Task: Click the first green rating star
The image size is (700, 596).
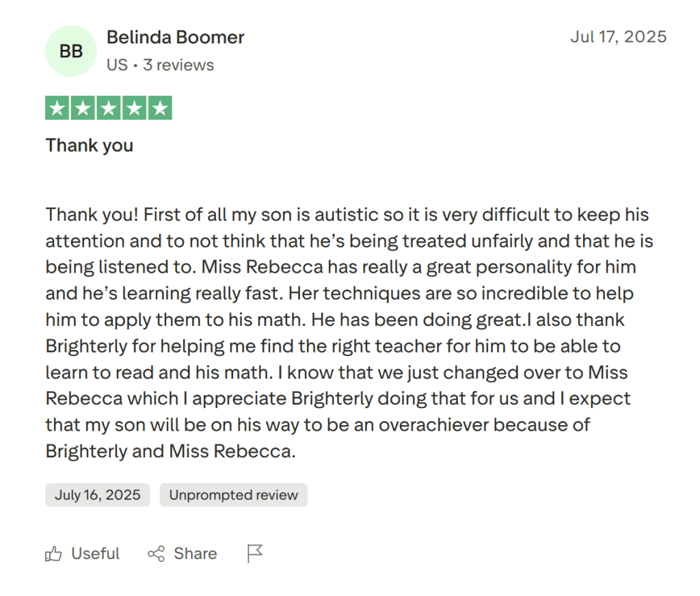Action: click(58, 108)
